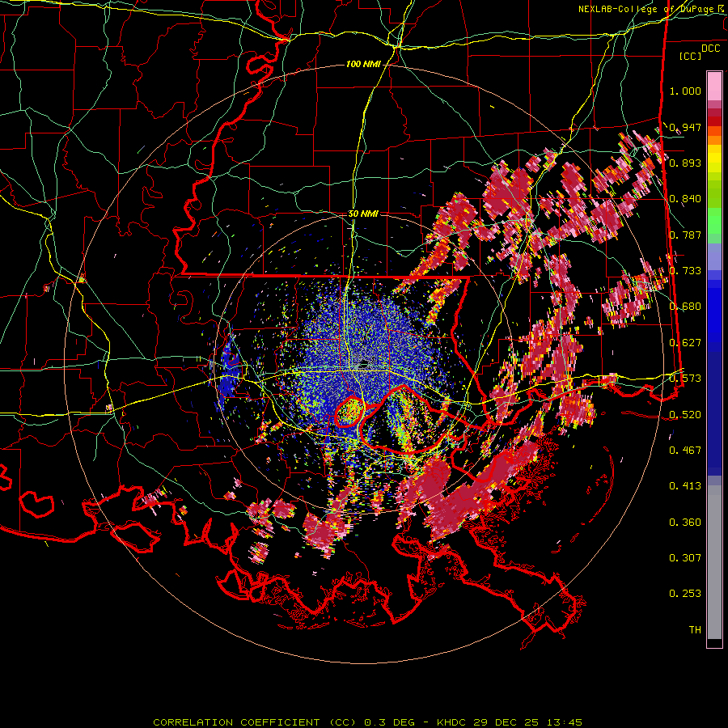Click the 0.520 legend value
This screenshot has width=728, height=728.
pyautogui.click(x=685, y=414)
